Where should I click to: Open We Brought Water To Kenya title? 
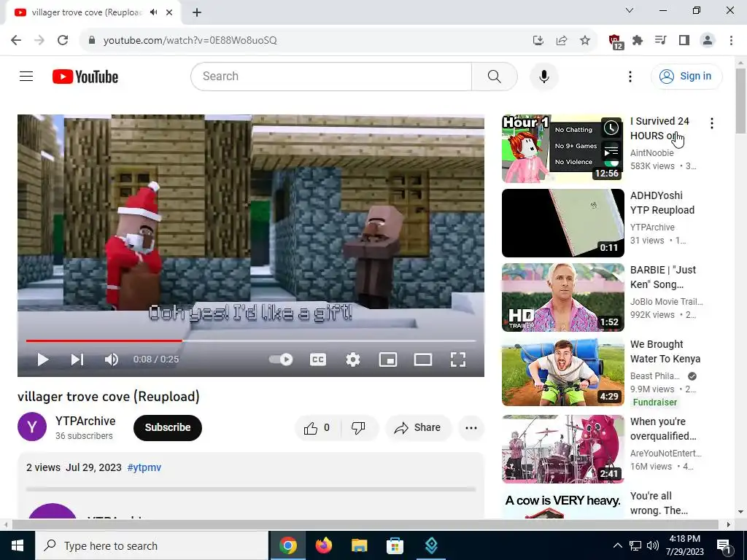(x=665, y=351)
